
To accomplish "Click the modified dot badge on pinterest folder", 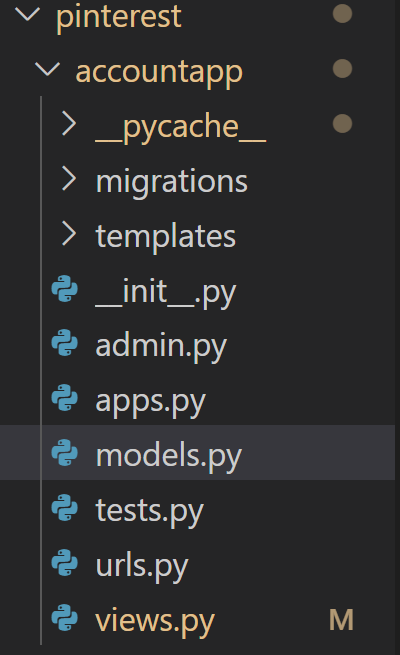I will (x=342, y=14).
